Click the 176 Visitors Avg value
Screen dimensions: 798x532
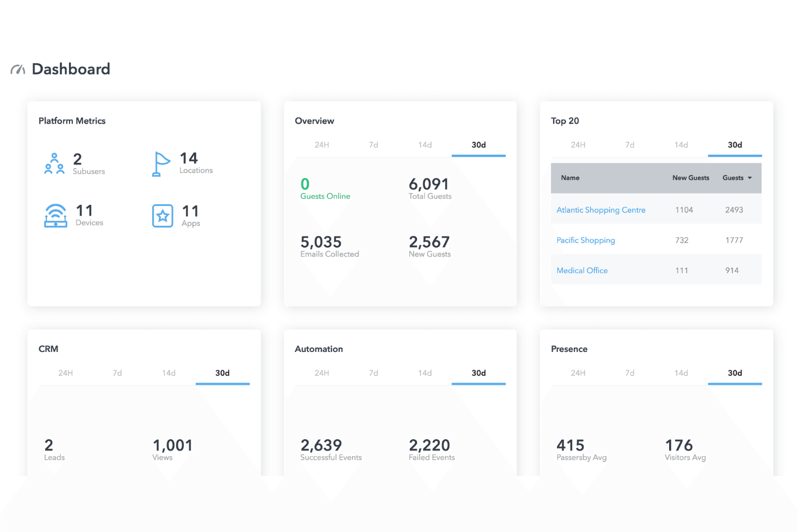(x=679, y=445)
